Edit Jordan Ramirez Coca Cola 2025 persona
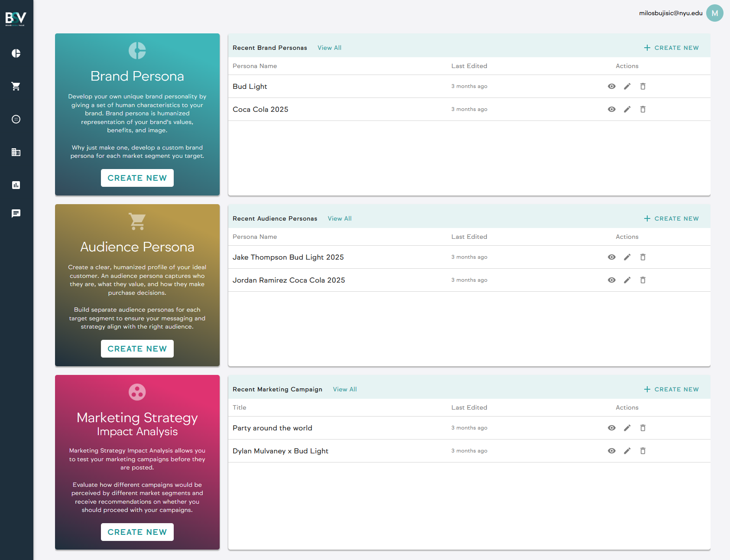 click(627, 280)
